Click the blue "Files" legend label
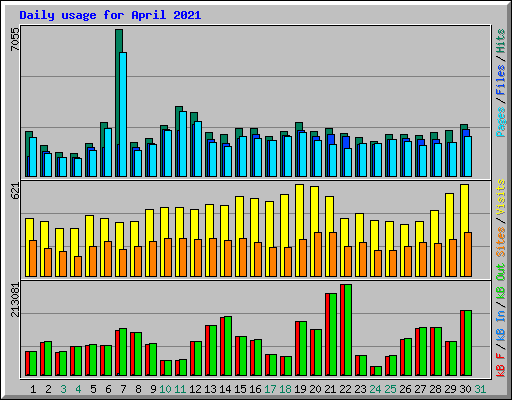The width and height of the screenshot is (512, 400). [501, 80]
